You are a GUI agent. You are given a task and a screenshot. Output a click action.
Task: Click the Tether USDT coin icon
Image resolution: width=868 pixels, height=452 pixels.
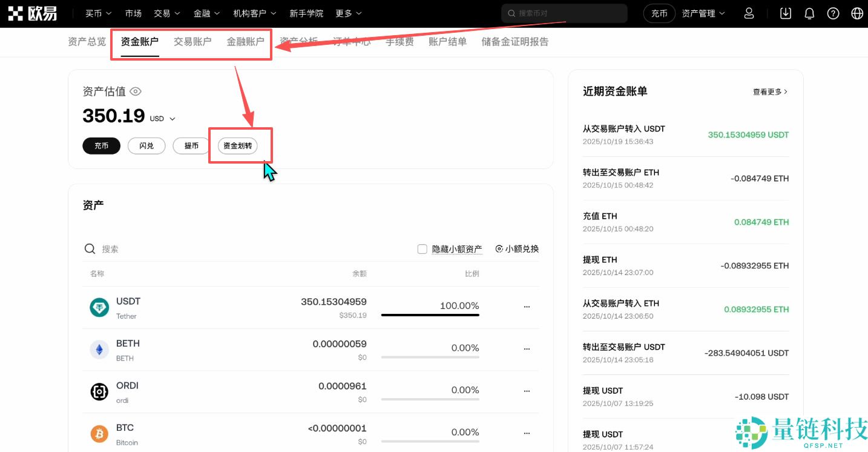pos(99,307)
